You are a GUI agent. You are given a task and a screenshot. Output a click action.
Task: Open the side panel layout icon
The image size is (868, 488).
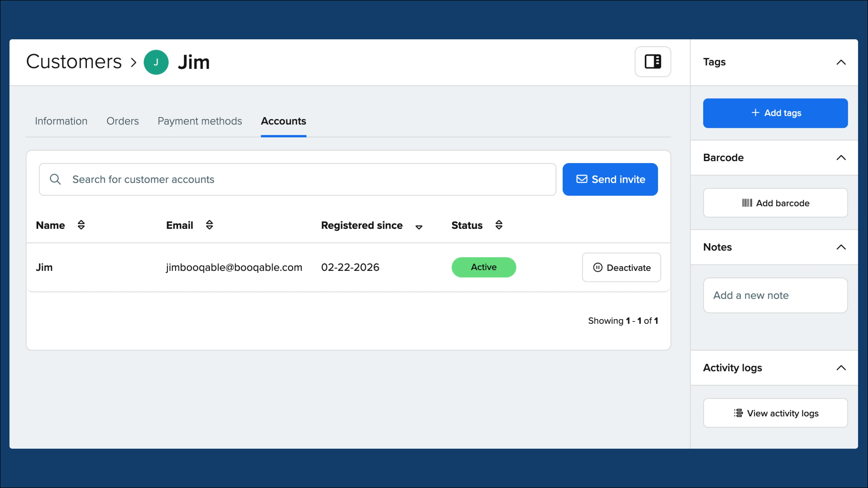(653, 62)
